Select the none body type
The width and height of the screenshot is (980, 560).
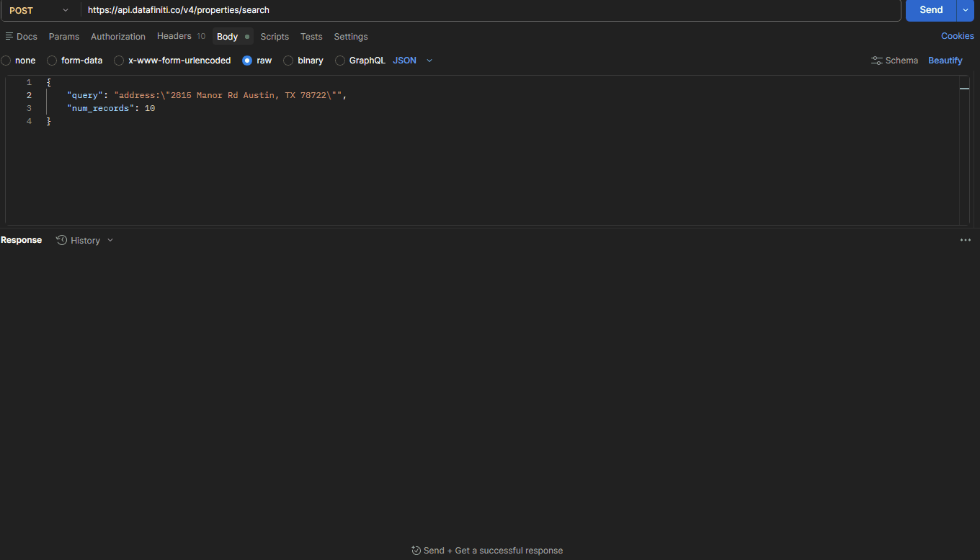click(6, 61)
